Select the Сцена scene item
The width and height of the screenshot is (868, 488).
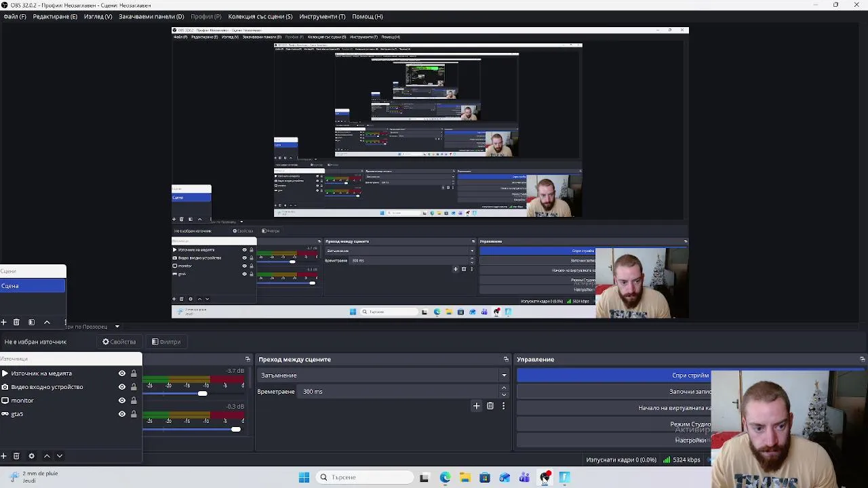[33, 286]
